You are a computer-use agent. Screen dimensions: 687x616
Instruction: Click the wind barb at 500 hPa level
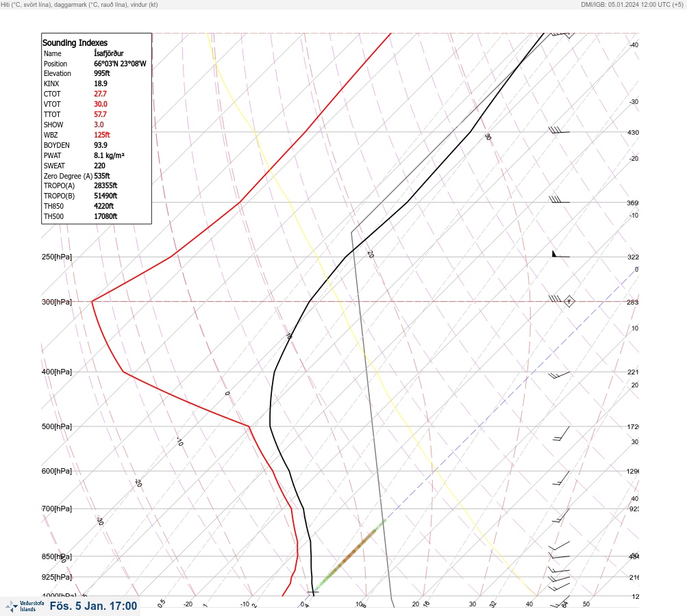click(x=562, y=433)
